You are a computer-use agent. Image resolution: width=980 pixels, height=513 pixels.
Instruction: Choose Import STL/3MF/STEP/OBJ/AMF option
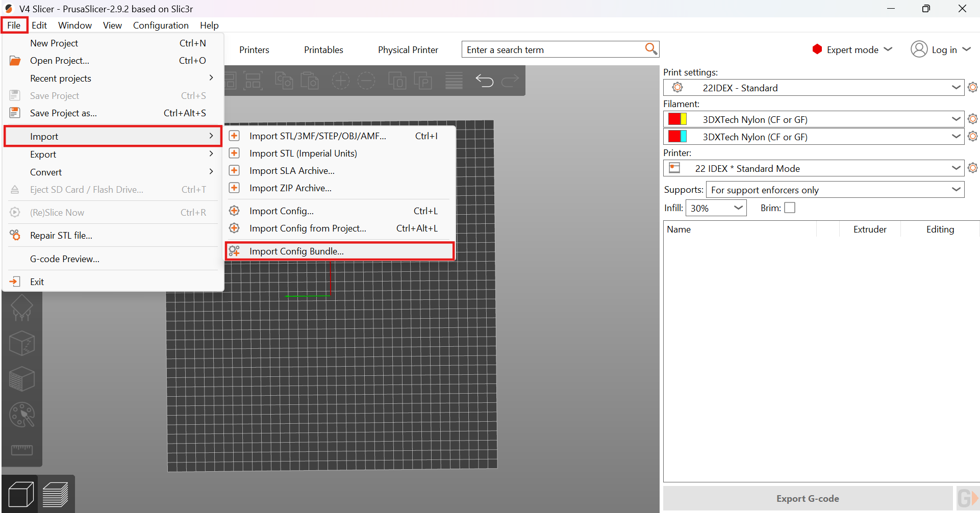pos(340,136)
